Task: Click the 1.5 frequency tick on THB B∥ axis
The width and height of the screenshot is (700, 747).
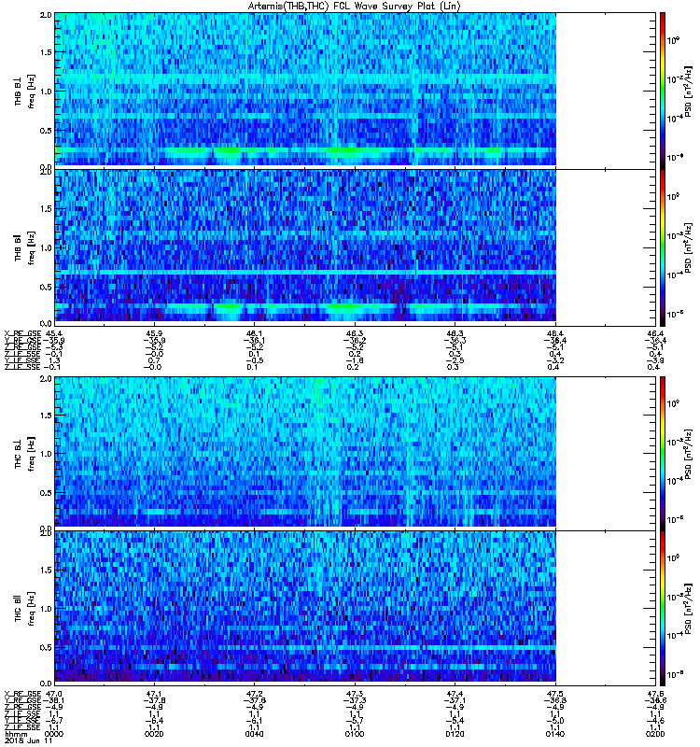Action: point(46,208)
